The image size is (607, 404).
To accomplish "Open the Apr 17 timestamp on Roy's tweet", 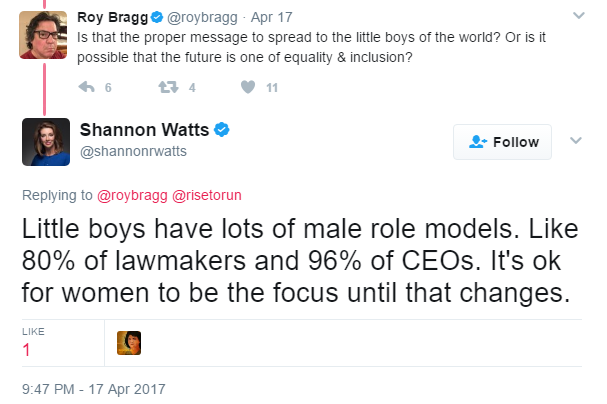I will [271, 17].
